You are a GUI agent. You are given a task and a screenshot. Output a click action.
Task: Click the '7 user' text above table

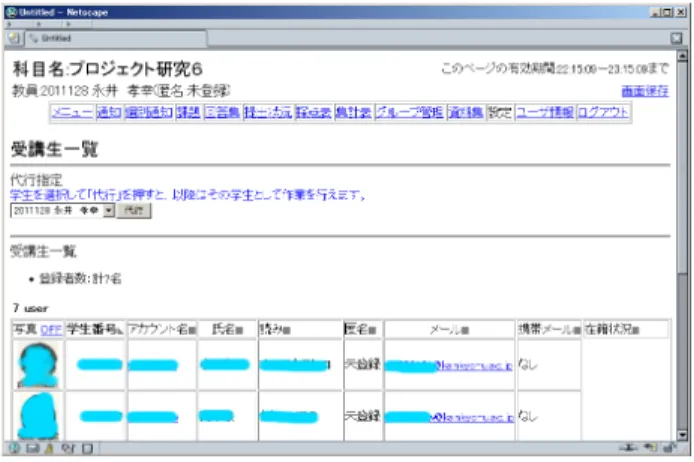tap(31, 308)
